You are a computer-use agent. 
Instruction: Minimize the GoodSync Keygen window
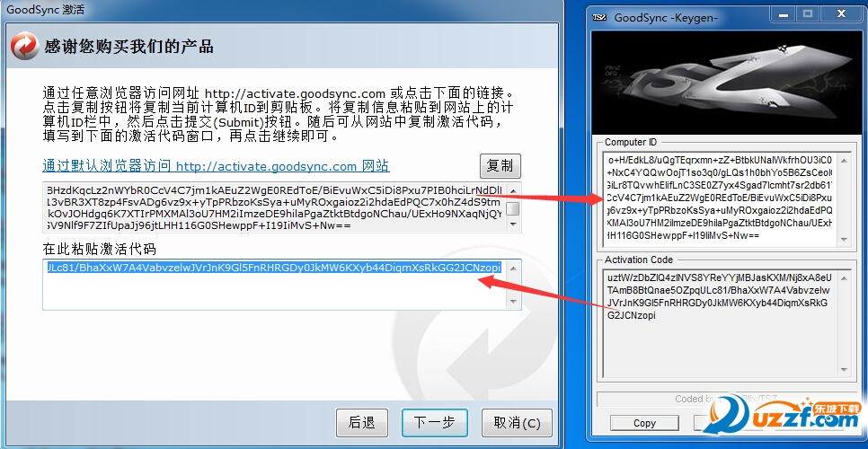[784, 15]
